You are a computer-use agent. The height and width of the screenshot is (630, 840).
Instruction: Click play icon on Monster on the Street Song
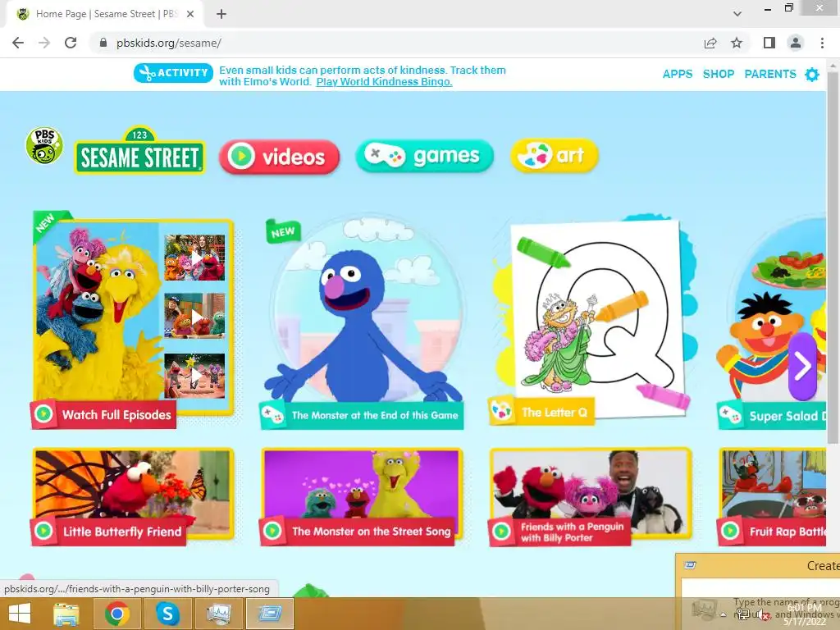coord(272,531)
